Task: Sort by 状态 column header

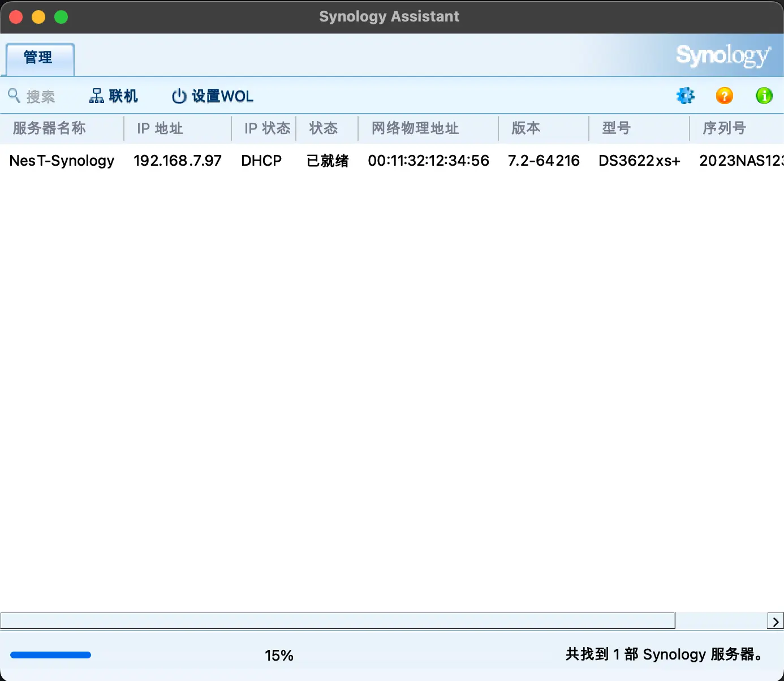Action: point(327,128)
